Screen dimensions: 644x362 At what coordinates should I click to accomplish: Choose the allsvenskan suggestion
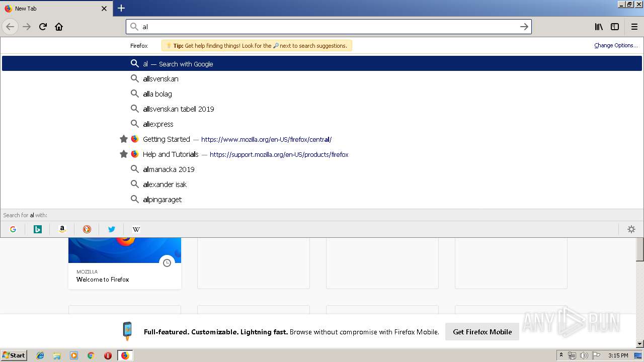322,78
